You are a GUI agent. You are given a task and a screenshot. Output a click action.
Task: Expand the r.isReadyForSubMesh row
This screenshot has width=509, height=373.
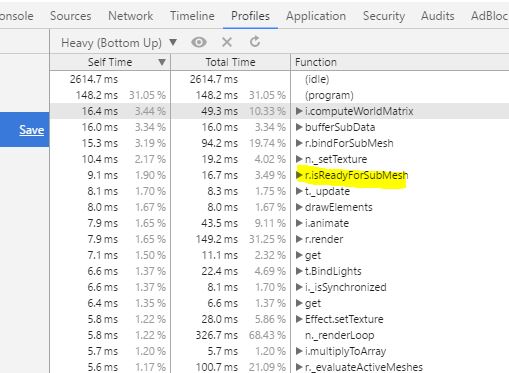[299, 175]
